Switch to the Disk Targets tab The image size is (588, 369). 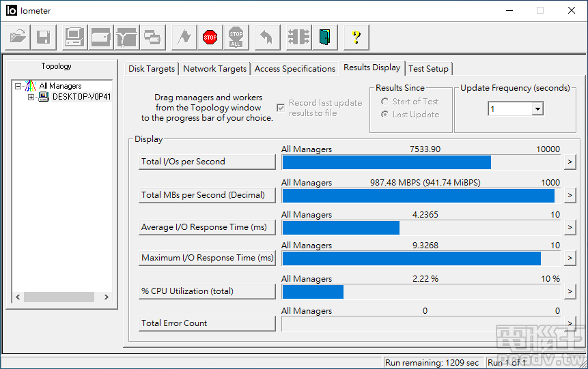pos(152,69)
